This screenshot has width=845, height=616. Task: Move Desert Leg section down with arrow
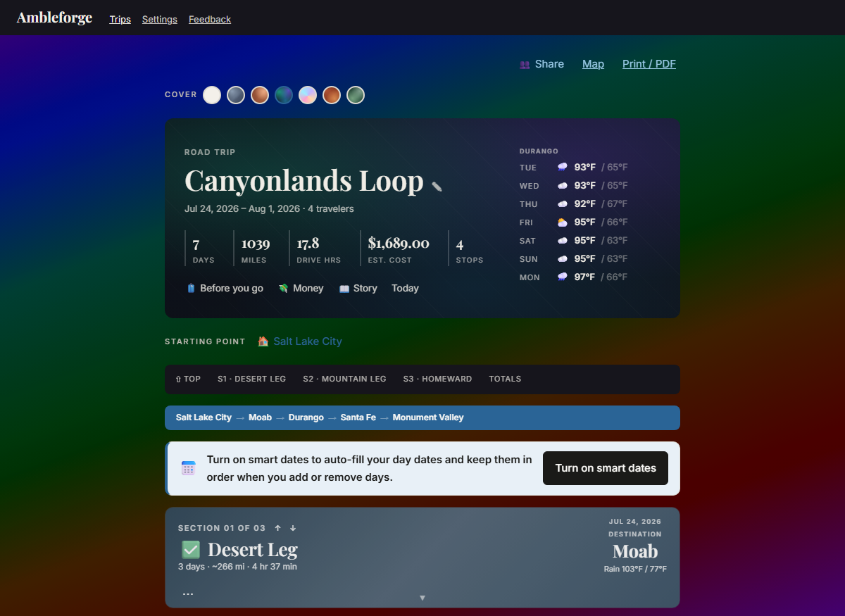click(x=293, y=528)
